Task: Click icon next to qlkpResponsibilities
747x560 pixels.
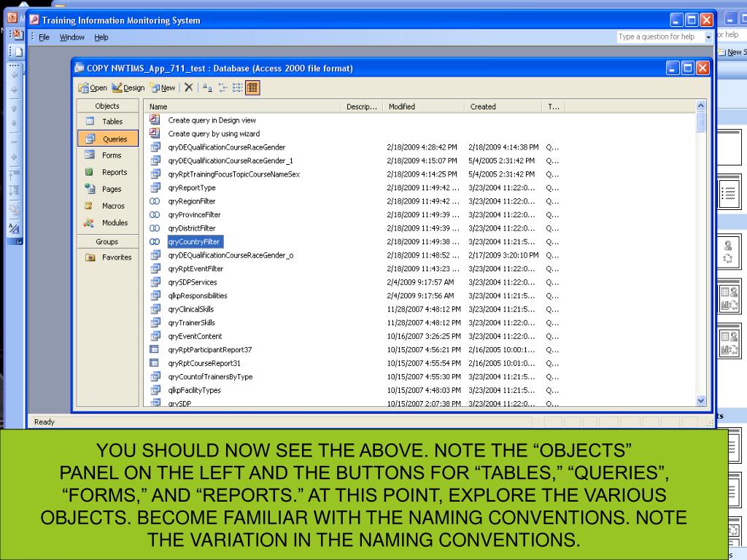Action: (x=155, y=296)
